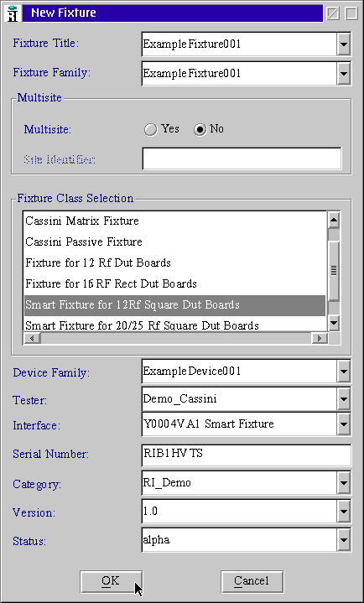This screenshot has height=603, width=364.
Task: Click the Cancel button
Action: tap(252, 581)
